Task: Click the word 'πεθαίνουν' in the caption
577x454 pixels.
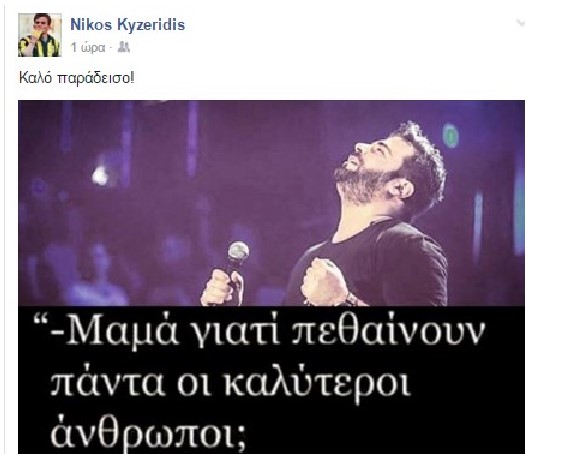Action: click(388, 331)
